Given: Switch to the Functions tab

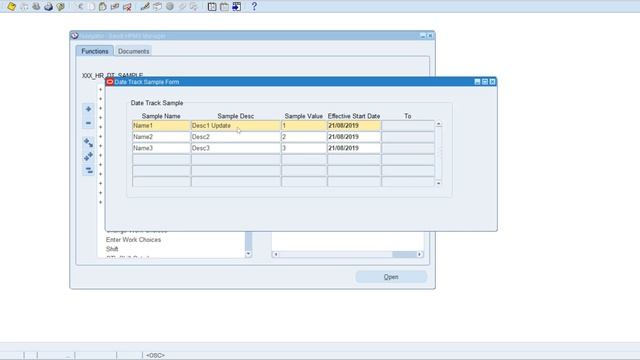Looking at the screenshot, I should 95,51.
